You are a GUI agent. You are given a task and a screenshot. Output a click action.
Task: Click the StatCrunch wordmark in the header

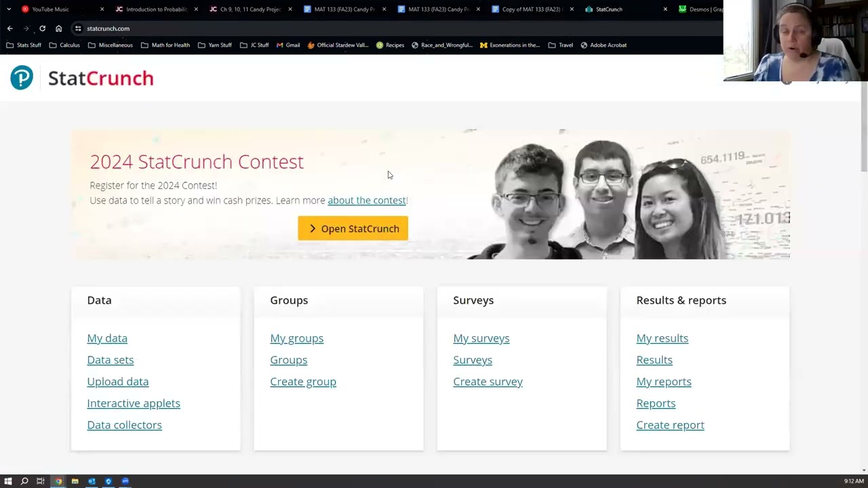(x=101, y=79)
